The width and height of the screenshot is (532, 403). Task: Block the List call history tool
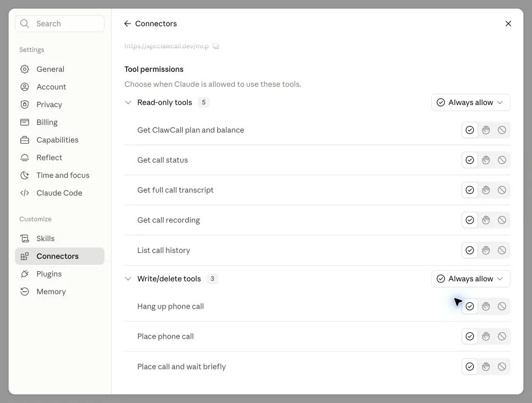[502, 250]
